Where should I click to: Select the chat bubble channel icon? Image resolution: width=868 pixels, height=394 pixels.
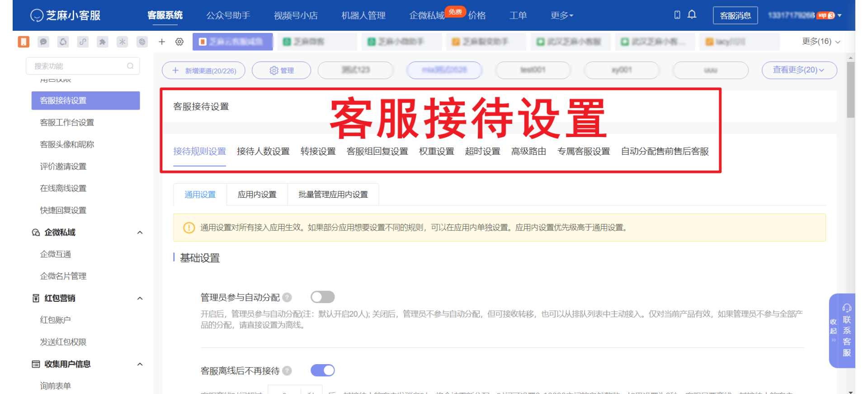coord(43,42)
